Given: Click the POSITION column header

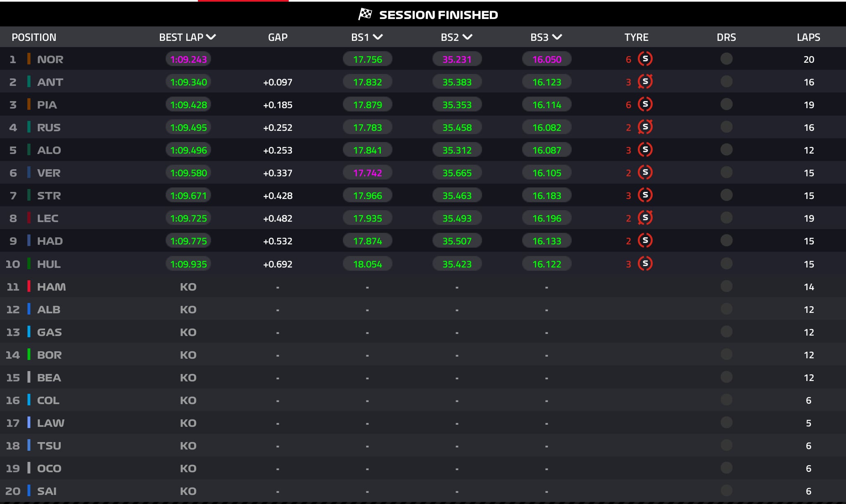Looking at the screenshot, I should [x=34, y=38].
